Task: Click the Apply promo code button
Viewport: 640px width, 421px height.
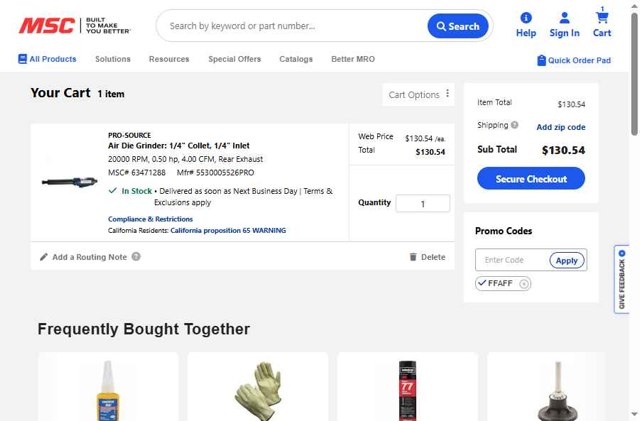Action: coord(567,260)
